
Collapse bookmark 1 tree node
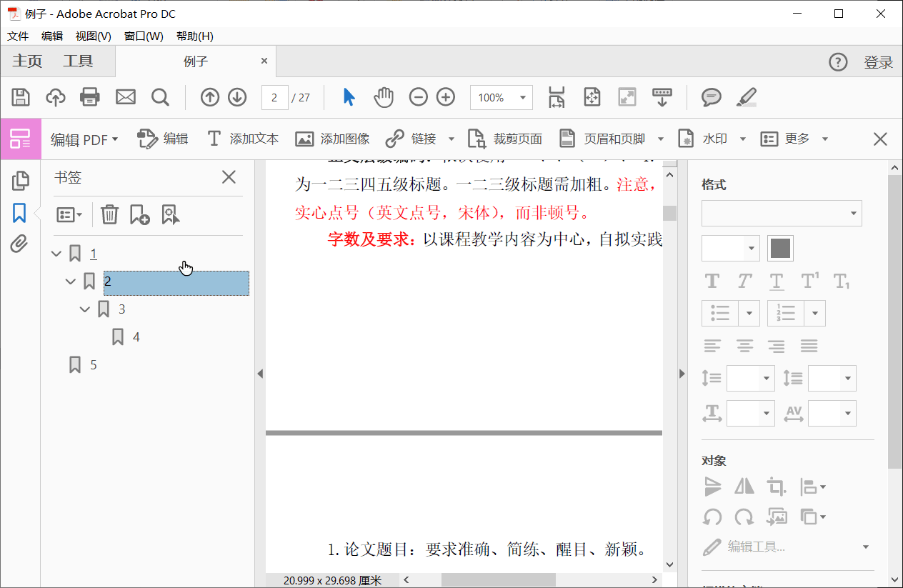click(57, 254)
